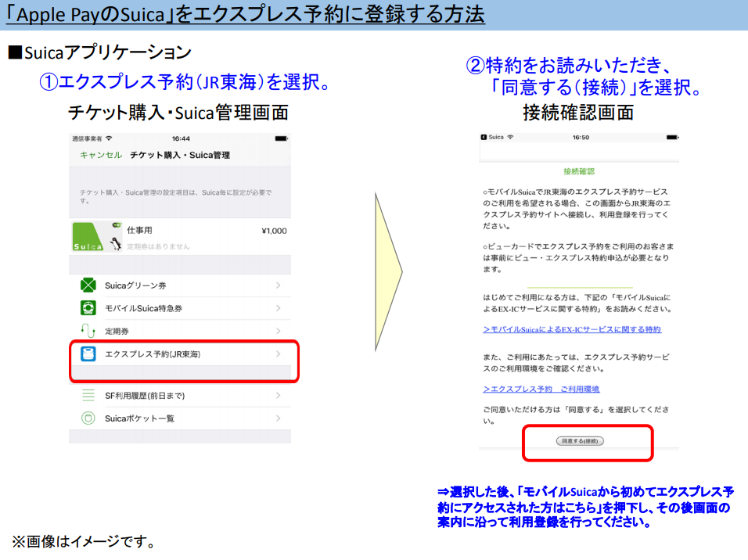Click the 接続確認 heading text
This screenshot has width=748, height=560.
[579, 171]
